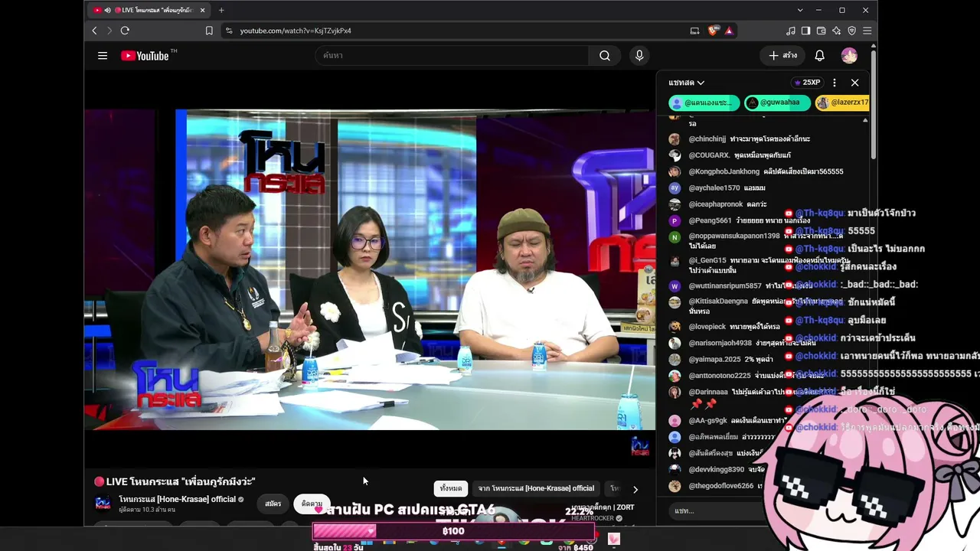Click the live chat scroll-up arrow
Viewport: 980px width, 551px height.
(865, 120)
